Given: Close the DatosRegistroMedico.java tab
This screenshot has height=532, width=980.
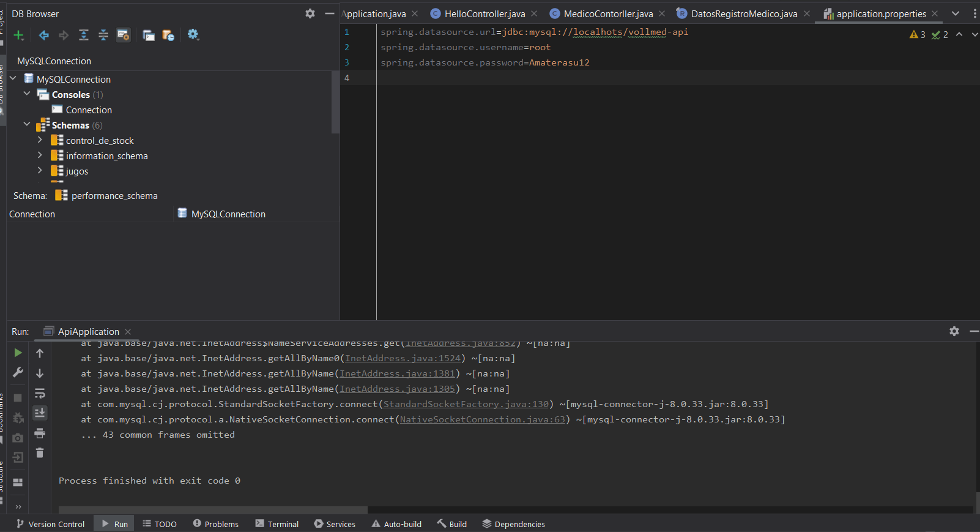Looking at the screenshot, I should 807,13.
